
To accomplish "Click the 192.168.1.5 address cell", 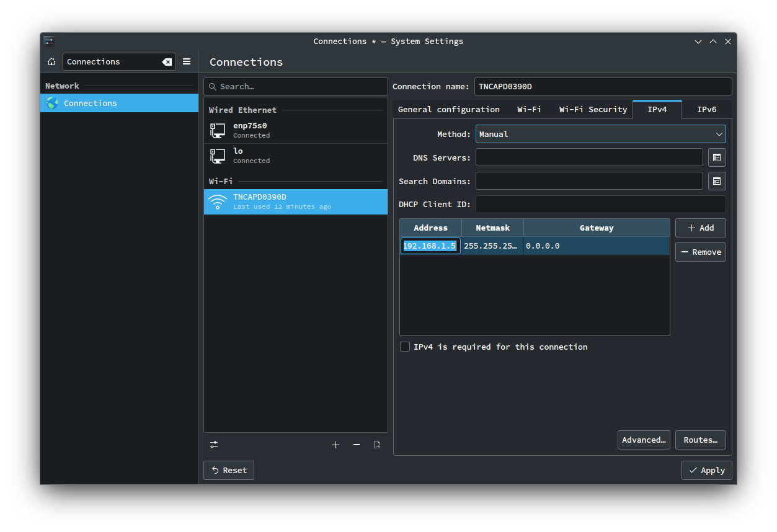I will pyautogui.click(x=430, y=246).
